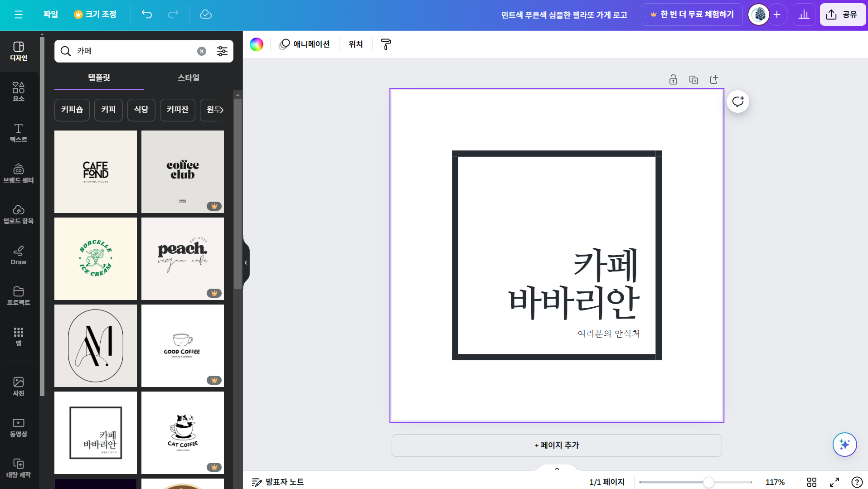
Task: Select the 카페 바바리안 template thumbnail
Action: click(x=96, y=433)
